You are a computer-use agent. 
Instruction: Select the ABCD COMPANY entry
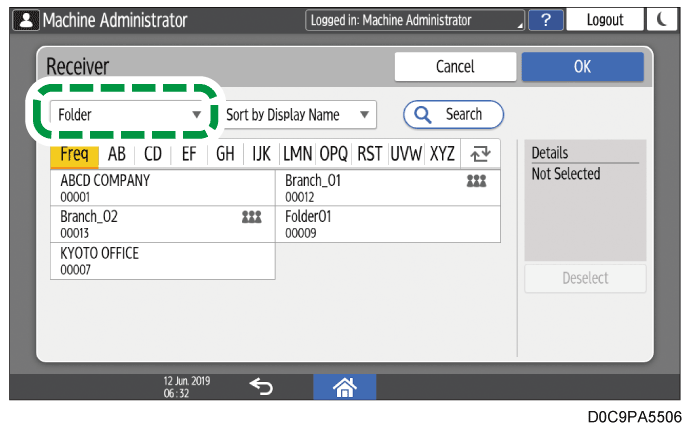tap(162, 188)
